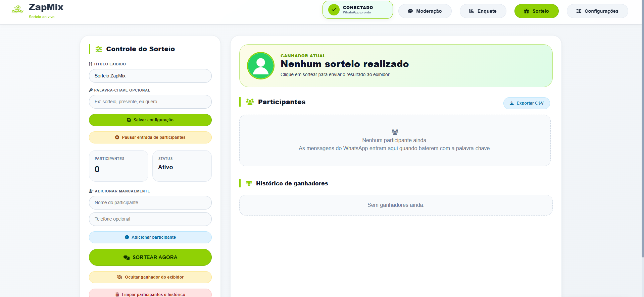
Task: Click the Participantes counter card
Action: click(x=118, y=166)
